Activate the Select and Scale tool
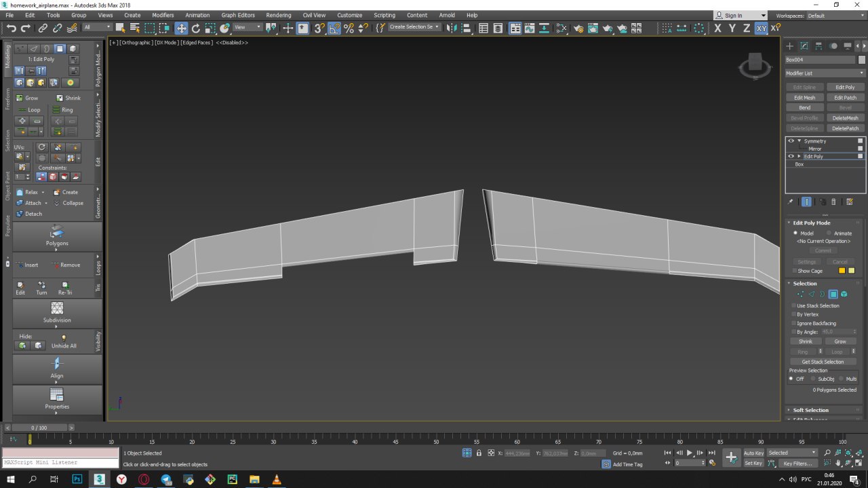The height and width of the screenshot is (488, 868). pos(210,28)
